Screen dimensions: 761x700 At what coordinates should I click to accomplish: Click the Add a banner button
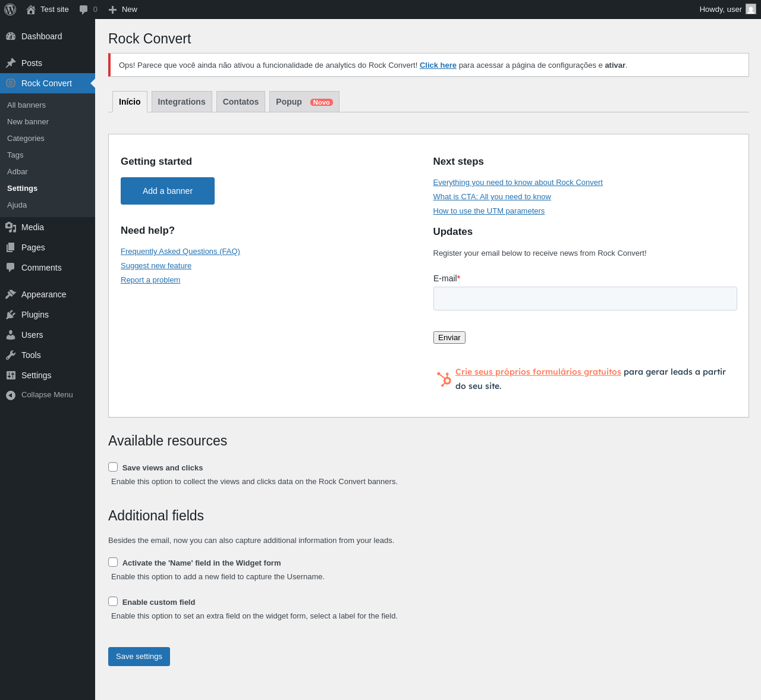[x=168, y=191]
